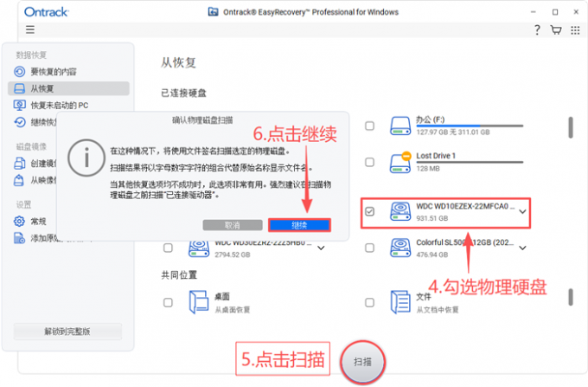
Task: Click the 共同位置 heading
Action: click(179, 275)
